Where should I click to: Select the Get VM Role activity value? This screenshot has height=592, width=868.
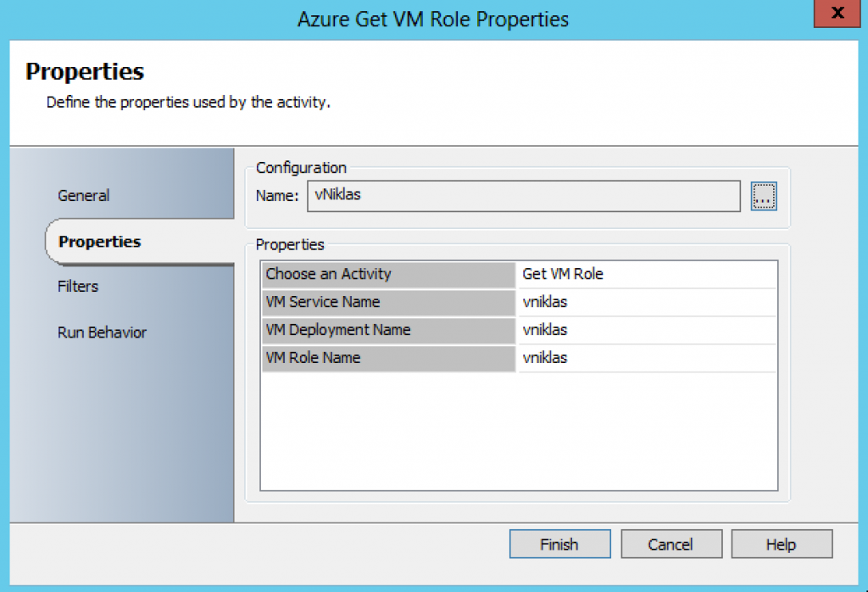(647, 274)
